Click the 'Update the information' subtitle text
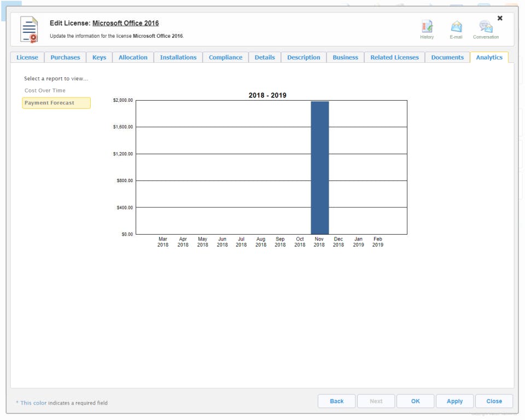This screenshot has height=420, width=525. [117, 36]
